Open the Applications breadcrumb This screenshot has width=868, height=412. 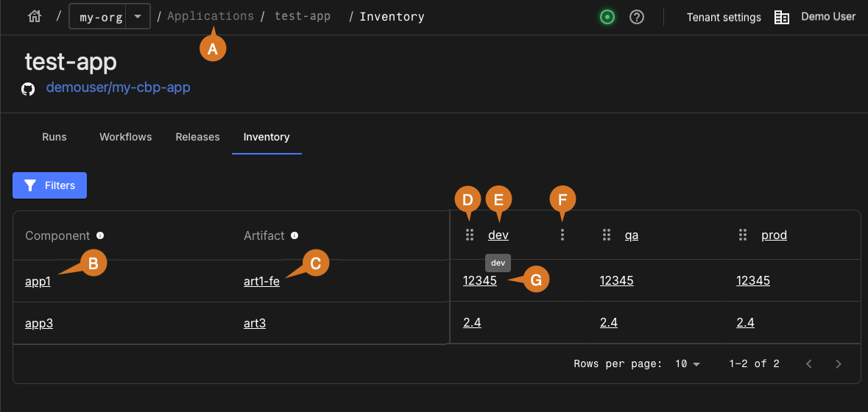coord(211,17)
